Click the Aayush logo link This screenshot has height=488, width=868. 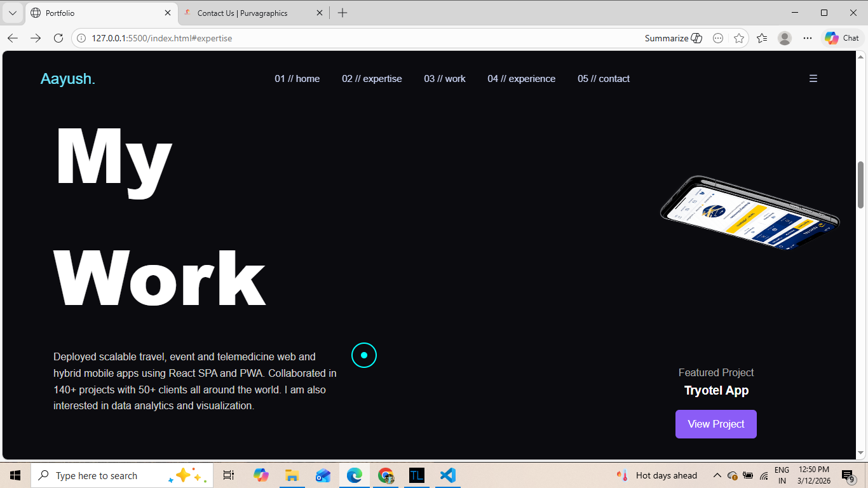click(x=67, y=79)
